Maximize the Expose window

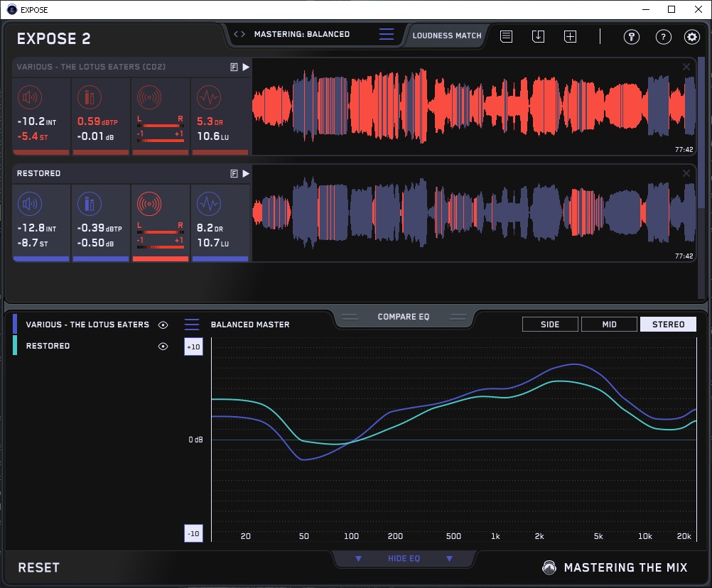point(671,9)
